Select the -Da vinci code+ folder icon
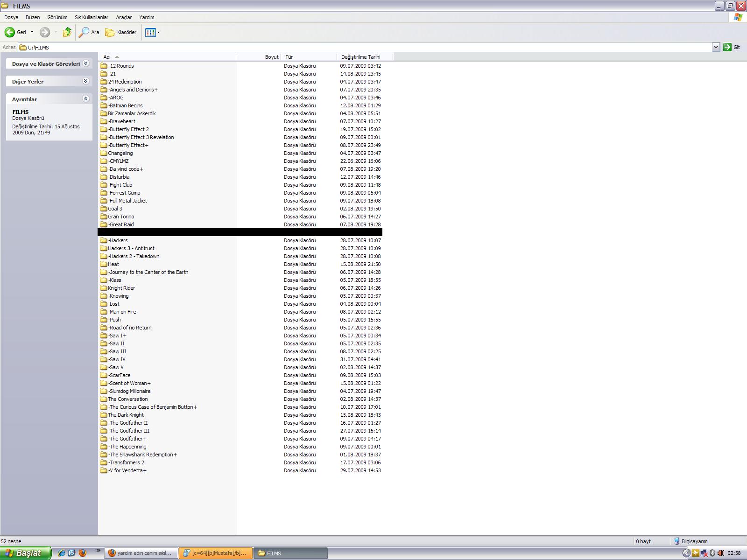This screenshot has height=560, width=747. [x=104, y=169]
